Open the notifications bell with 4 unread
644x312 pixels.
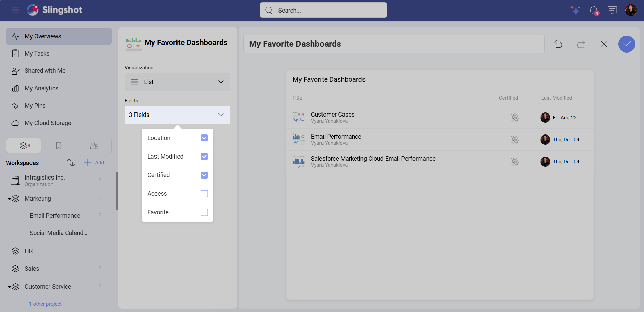[x=594, y=10]
